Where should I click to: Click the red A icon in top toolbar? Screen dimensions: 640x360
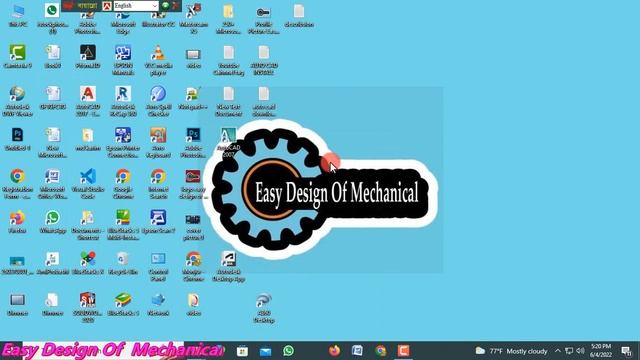pos(107,6)
